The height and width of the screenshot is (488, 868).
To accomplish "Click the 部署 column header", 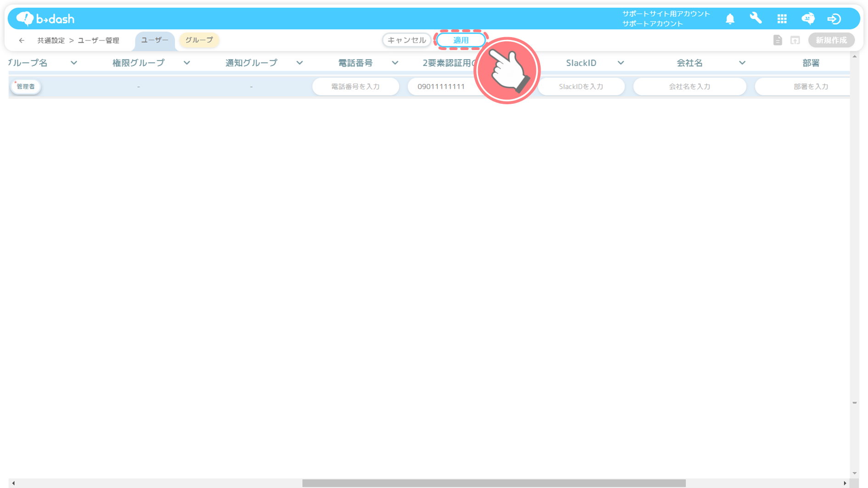I will [811, 63].
